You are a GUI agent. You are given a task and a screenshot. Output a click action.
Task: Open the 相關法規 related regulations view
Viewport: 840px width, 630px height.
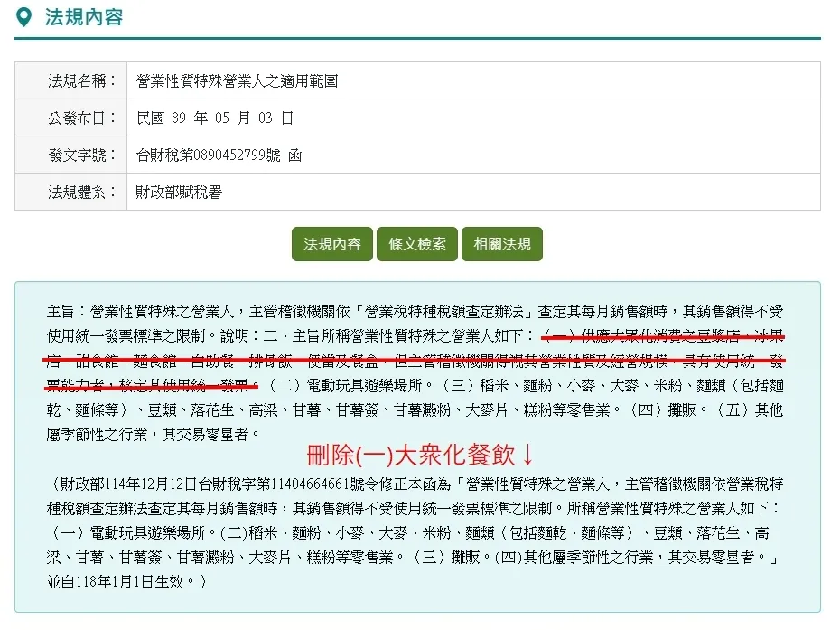[x=502, y=243]
